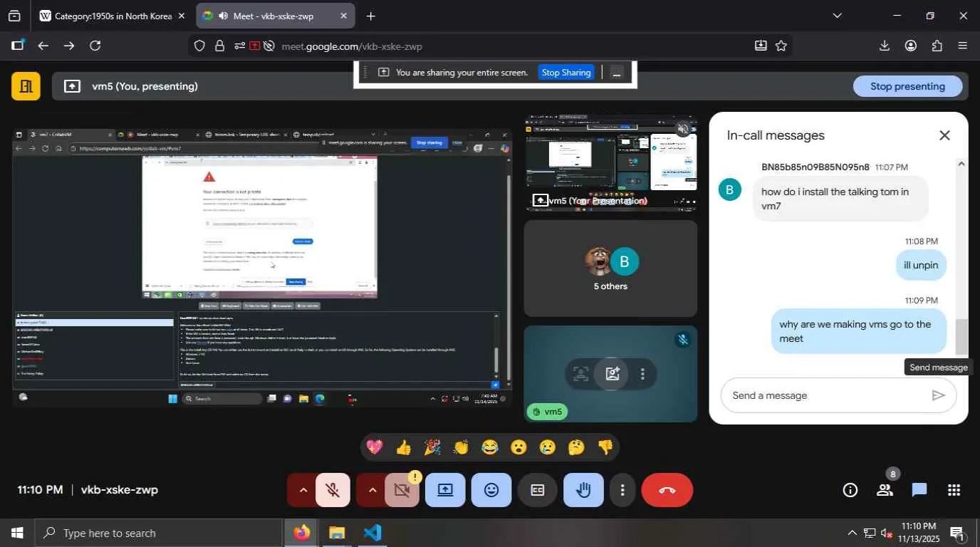Show hidden system tray icons
Image resolution: width=980 pixels, height=547 pixels.
point(852,533)
